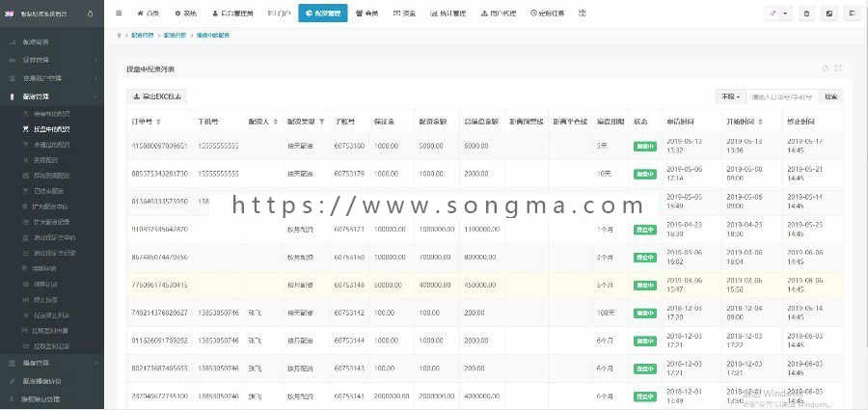The height and width of the screenshot is (410, 868).
Task: Select the highlighted 配资管理 top tab
Action: 323,14
